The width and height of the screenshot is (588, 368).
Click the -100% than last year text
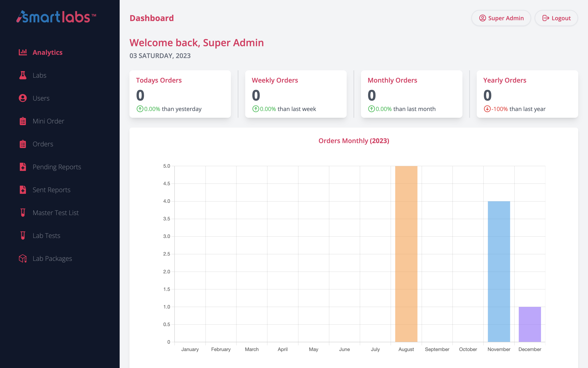pos(518,109)
